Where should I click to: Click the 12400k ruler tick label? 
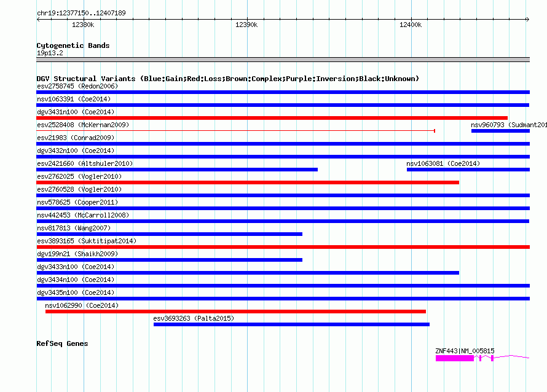pos(411,25)
